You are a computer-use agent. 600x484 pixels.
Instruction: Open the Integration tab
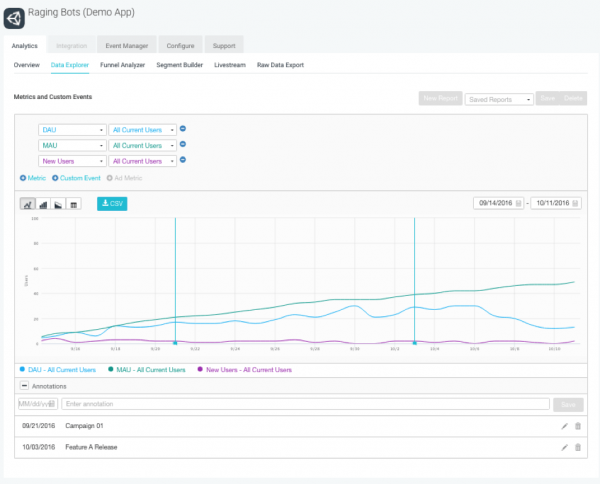tap(72, 45)
